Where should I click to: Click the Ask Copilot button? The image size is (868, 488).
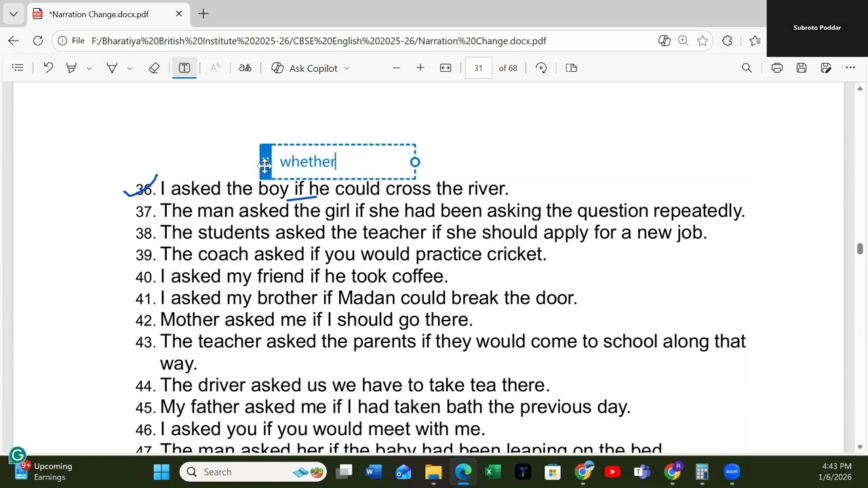coord(304,68)
